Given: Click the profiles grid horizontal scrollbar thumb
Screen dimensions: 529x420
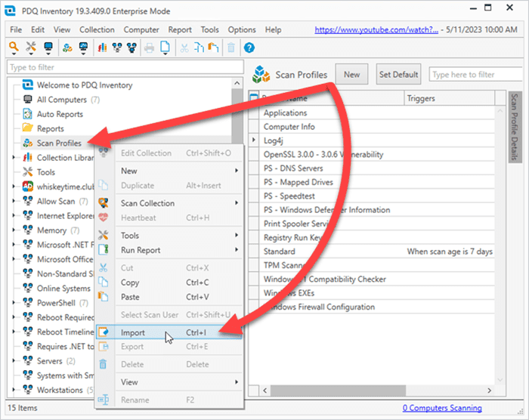Looking at the screenshot, I should (338, 391).
